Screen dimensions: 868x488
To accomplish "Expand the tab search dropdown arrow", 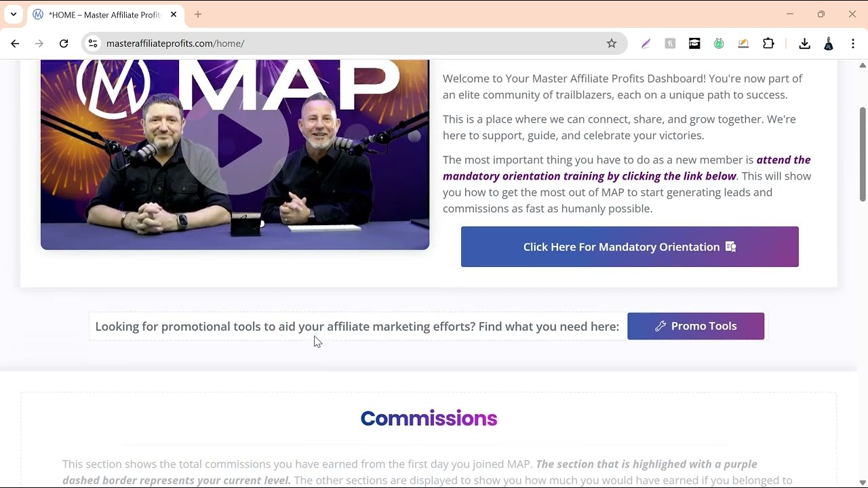I will pos(14,14).
